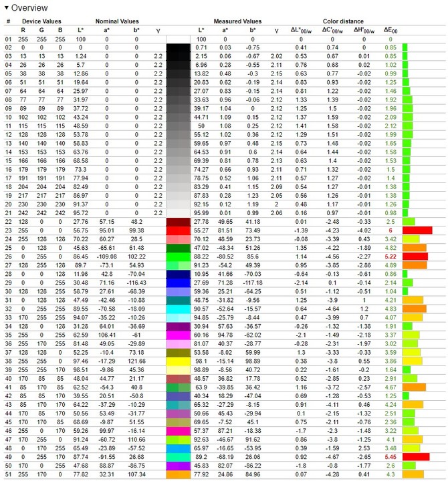The width and height of the screenshot is (448, 483).
Task: Click the Color distance column group header
Action: click(343, 21)
